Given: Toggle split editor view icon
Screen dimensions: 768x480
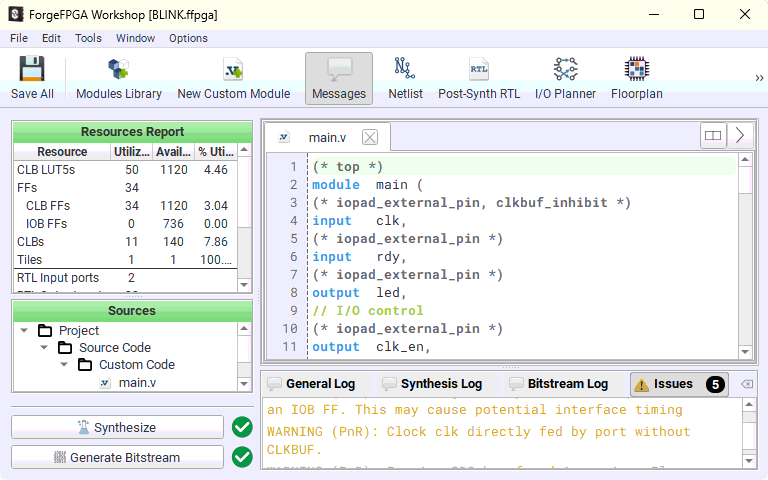Looking at the screenshot, I should pos(712,135).
